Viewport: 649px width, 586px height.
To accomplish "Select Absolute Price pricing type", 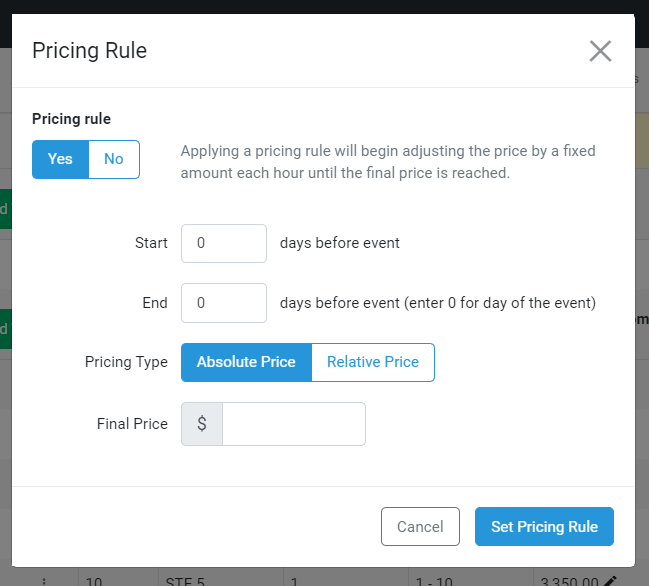I will click(246, 362).
